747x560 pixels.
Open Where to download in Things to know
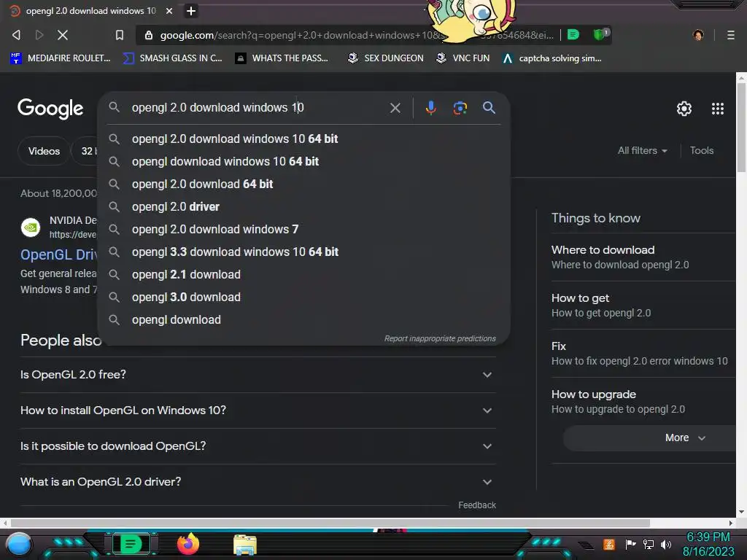(643, 257)
